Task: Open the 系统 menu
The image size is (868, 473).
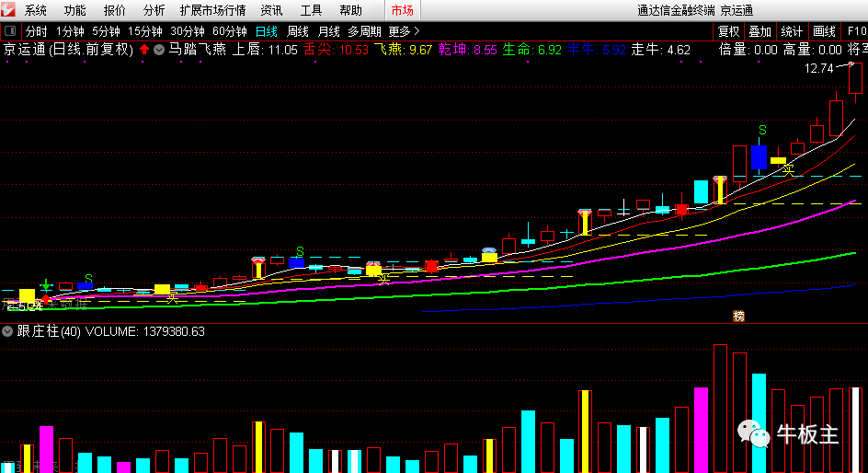Action: [36, 10]
